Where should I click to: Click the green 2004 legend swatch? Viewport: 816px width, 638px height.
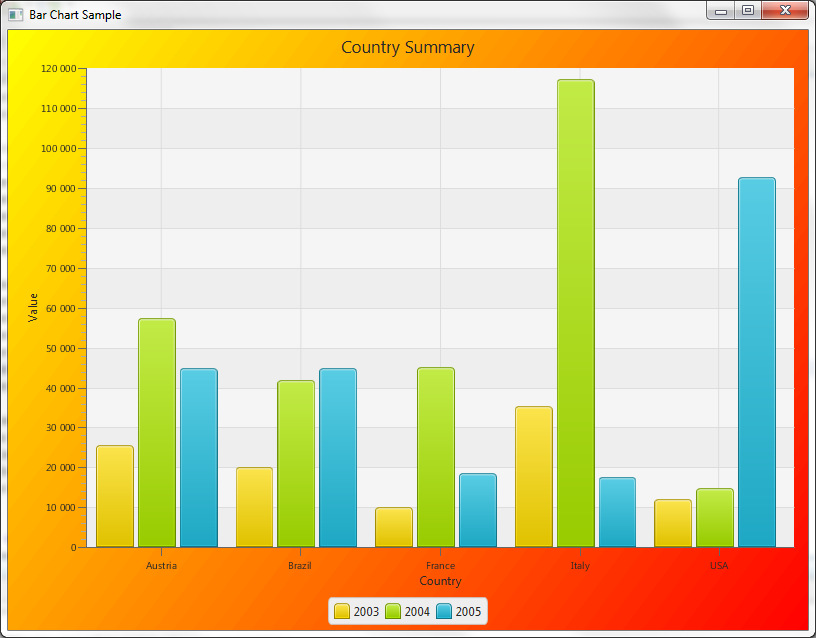(393, 612)
